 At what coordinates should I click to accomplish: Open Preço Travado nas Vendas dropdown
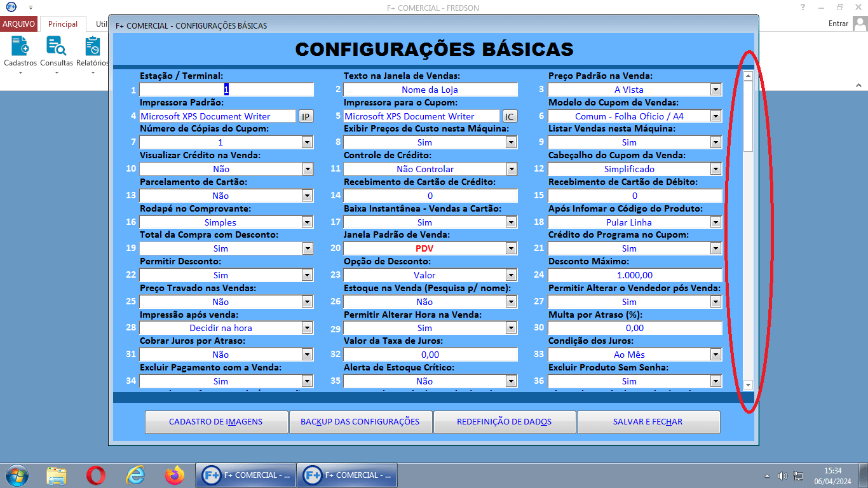tap(308, 302)
